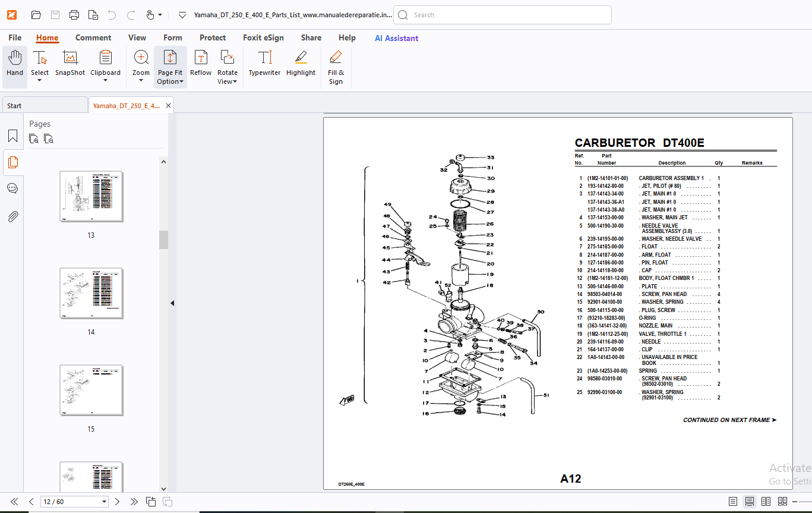Switch to the Form ribbon tab
The width and height of the screenshot is (812, 513).
(173, 37)
